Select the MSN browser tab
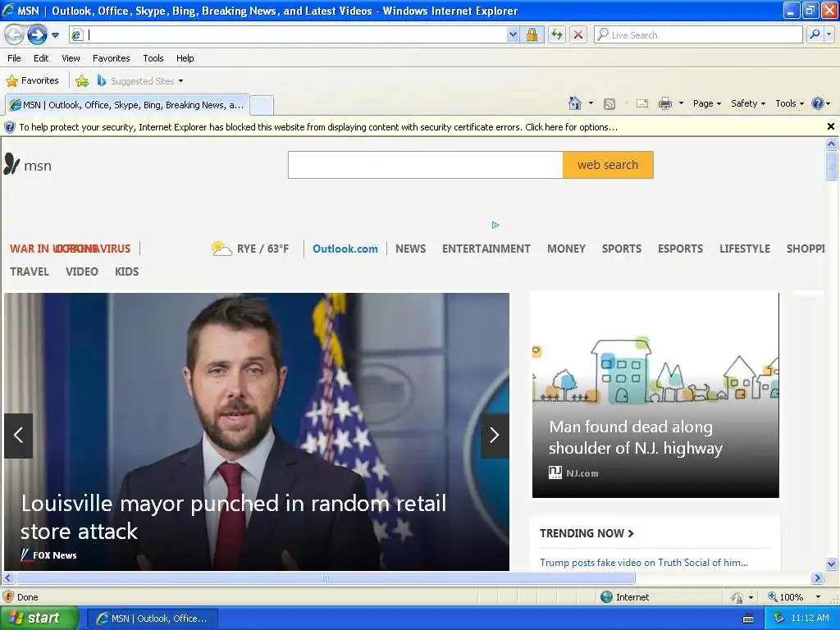 click(127, 105)
